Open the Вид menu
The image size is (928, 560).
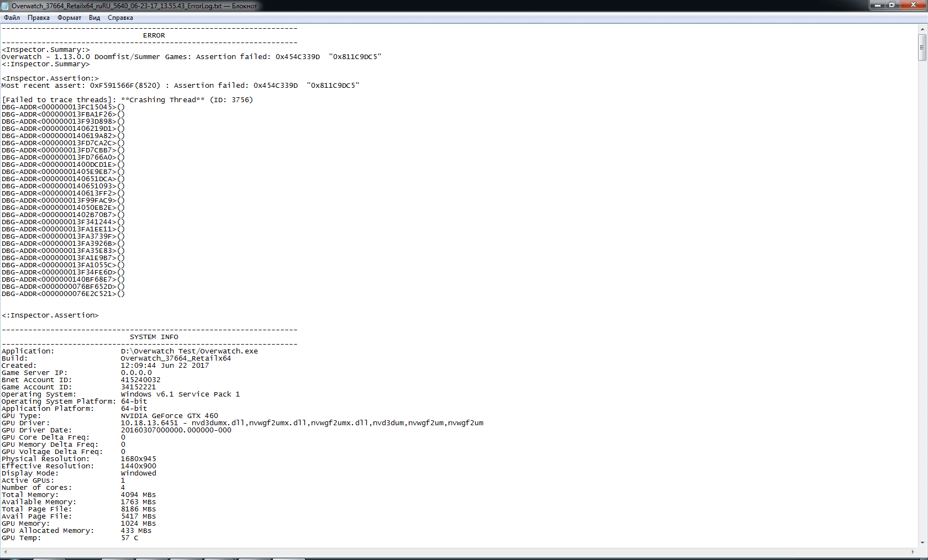94,18
